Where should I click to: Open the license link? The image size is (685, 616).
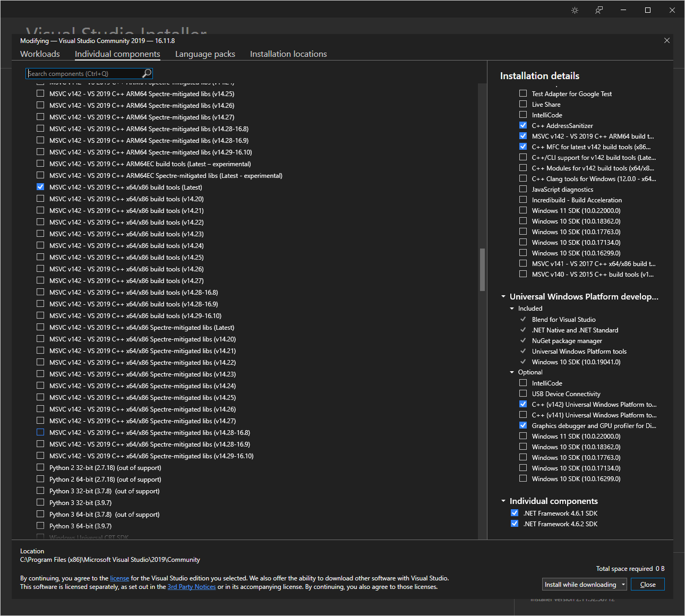coord(119,578)
